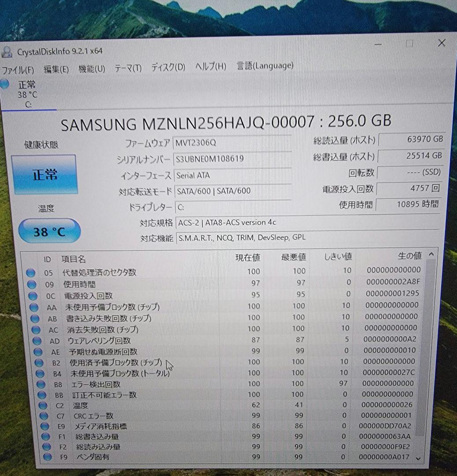
Task: Click the status icon for attribute 09 使用時間
Action: point(32,284)
